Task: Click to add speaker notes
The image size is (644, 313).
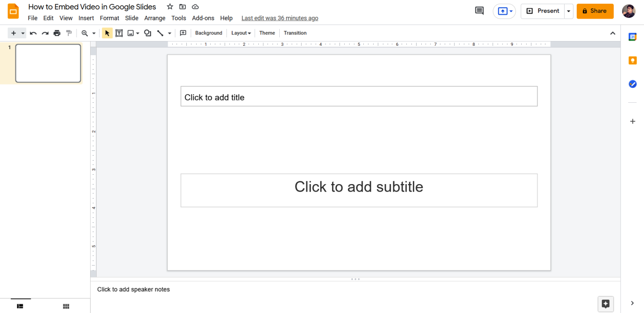Action: (x=134, y=290)
